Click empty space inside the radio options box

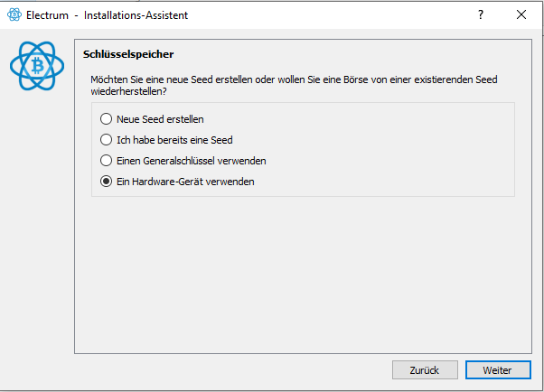(385, 149)
